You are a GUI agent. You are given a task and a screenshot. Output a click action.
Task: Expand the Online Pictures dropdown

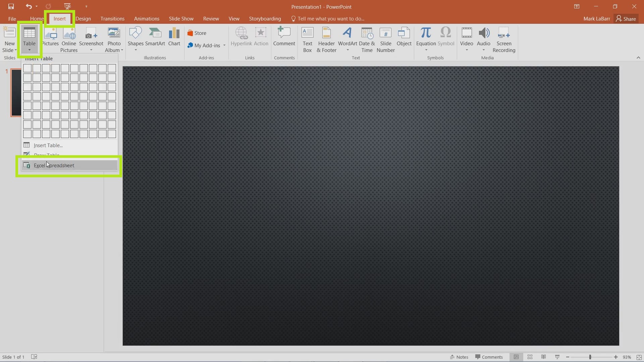tap(69, 39)
